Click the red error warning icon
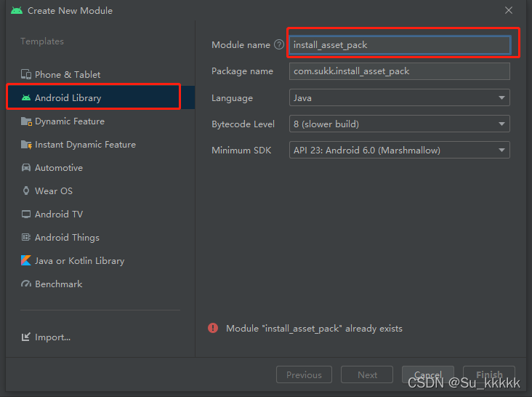 [213, 328]
